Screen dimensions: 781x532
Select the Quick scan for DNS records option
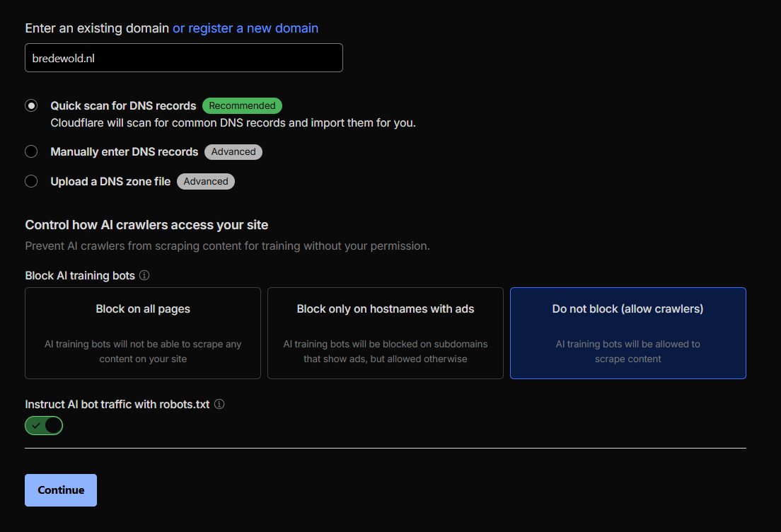click(x=31, y=105)
